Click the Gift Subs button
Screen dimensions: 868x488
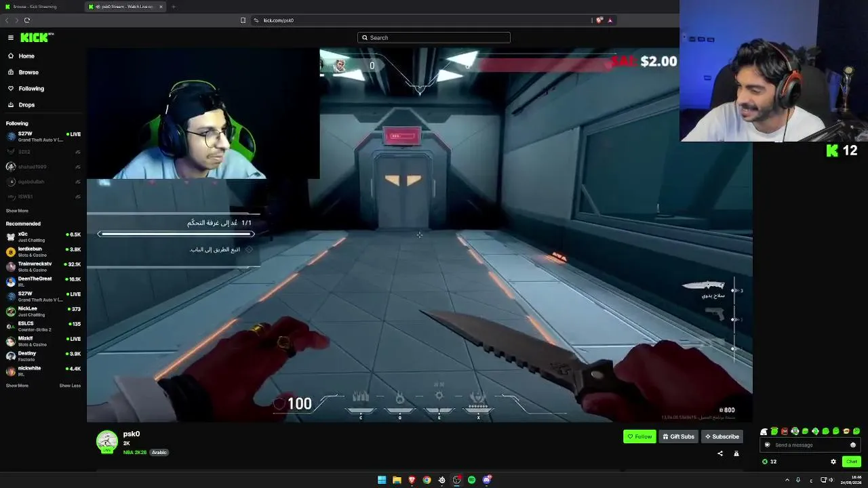(x=678, y=436)
